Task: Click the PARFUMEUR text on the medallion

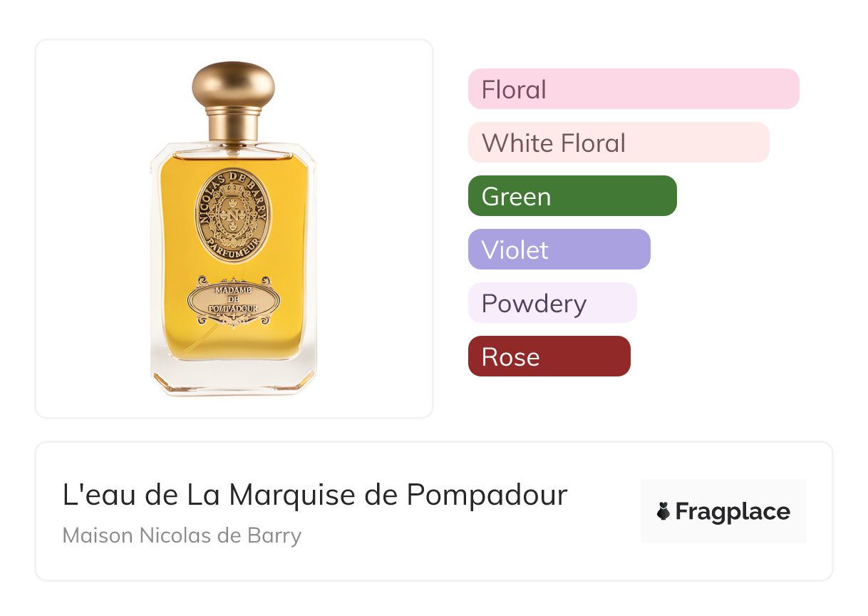Action: pyautogui.click(x=233, y=251)
